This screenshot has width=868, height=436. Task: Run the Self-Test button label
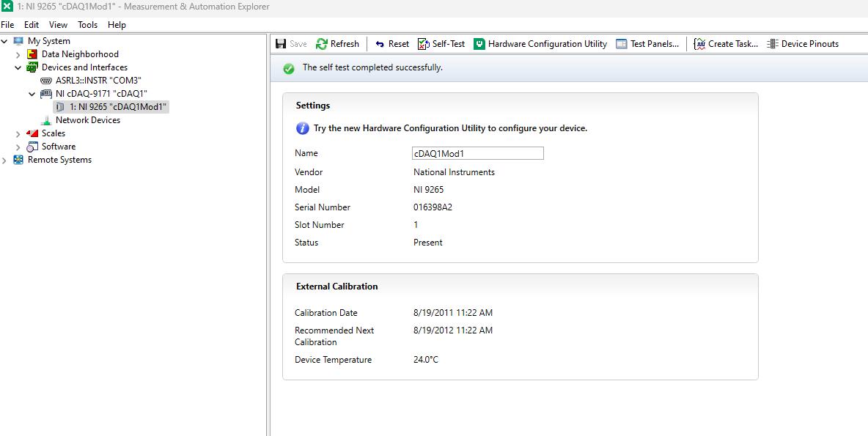(449, 44)
